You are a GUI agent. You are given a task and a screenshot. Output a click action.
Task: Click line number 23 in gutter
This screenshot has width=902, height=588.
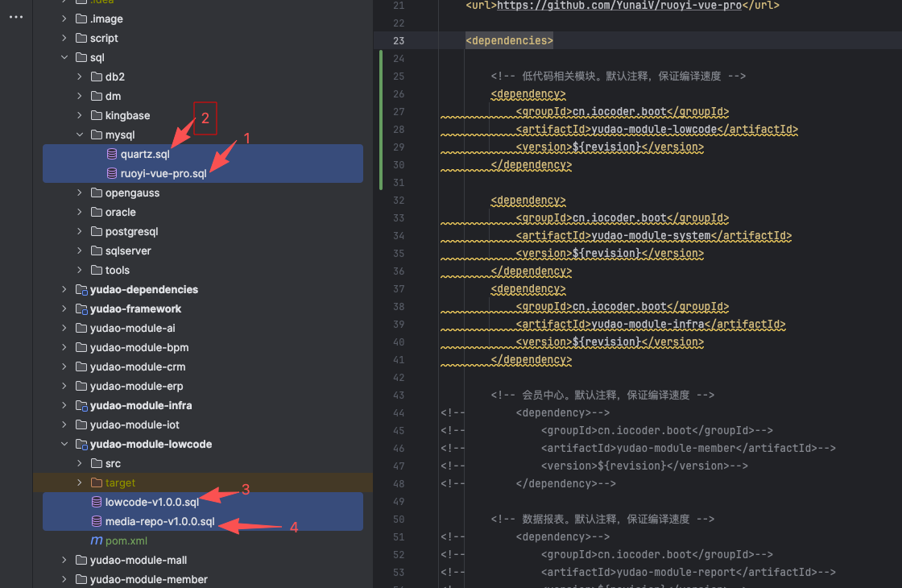pyautogui.click(x=398, y=40)
